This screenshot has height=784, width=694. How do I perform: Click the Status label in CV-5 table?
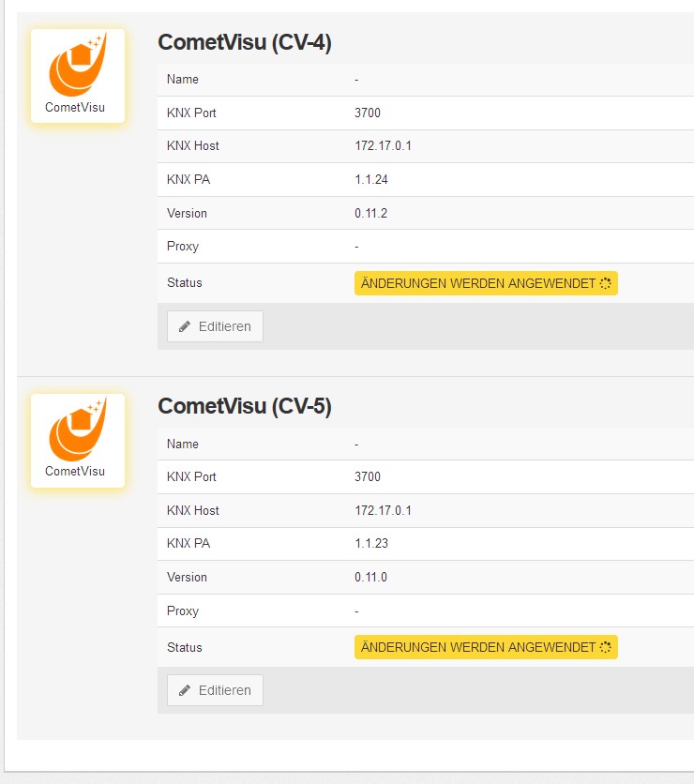click(185, 647)
